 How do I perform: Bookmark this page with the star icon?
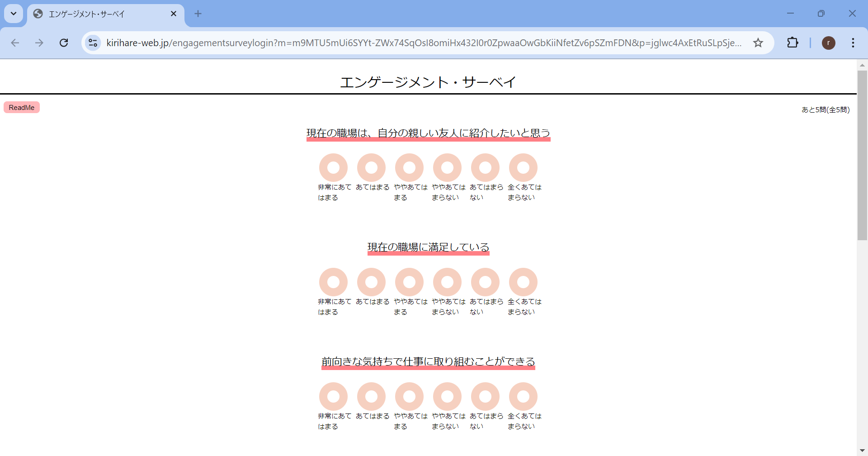[758, 43]
